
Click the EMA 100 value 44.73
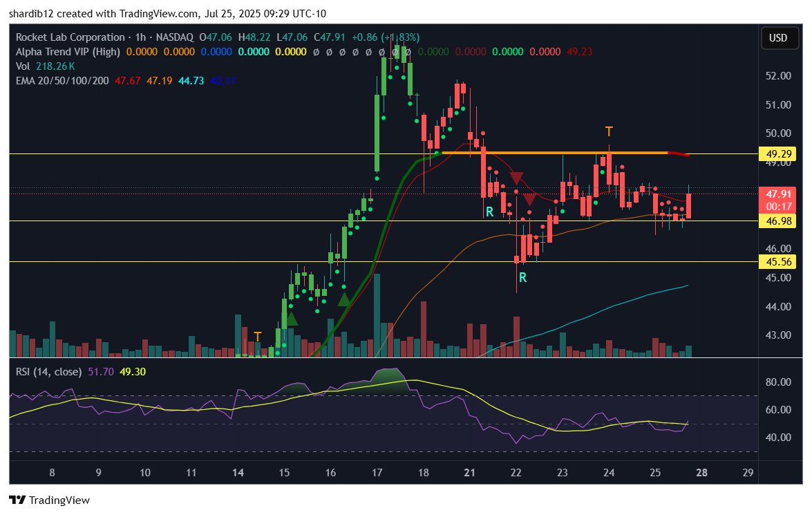click(191, 81)
